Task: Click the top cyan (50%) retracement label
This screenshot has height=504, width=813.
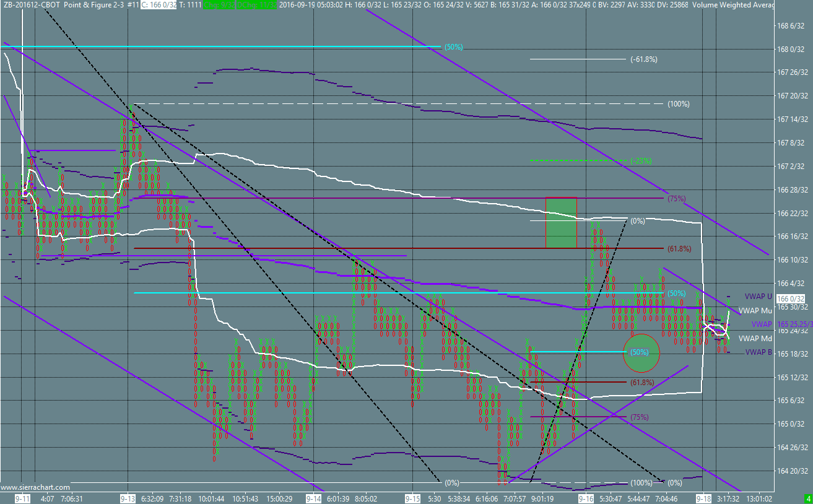Action: [x=453, y=47]
